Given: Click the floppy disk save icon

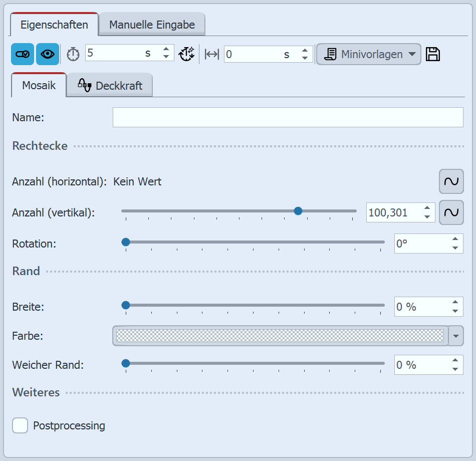Looking at the screenshot, I should tap(433, 54).
